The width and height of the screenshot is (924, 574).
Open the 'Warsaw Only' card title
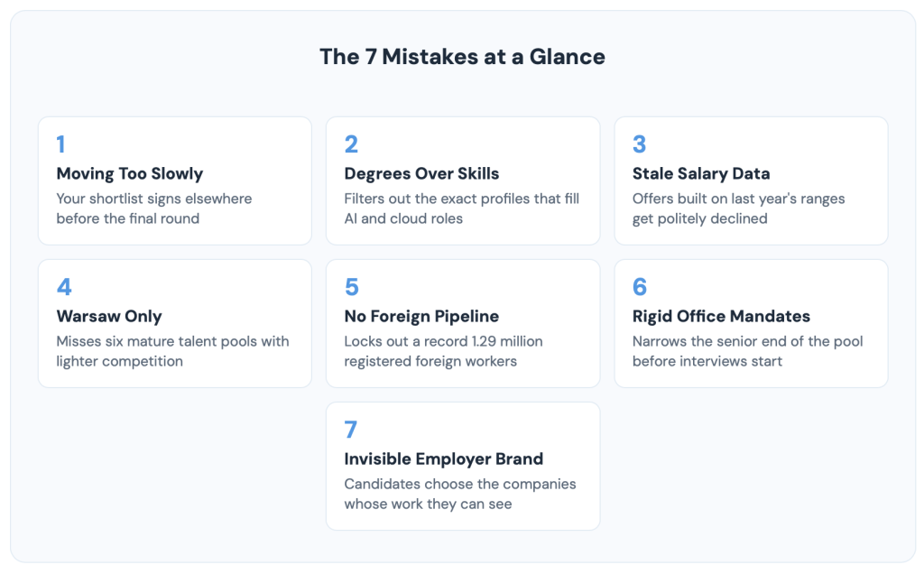click(x=109, y=317)
